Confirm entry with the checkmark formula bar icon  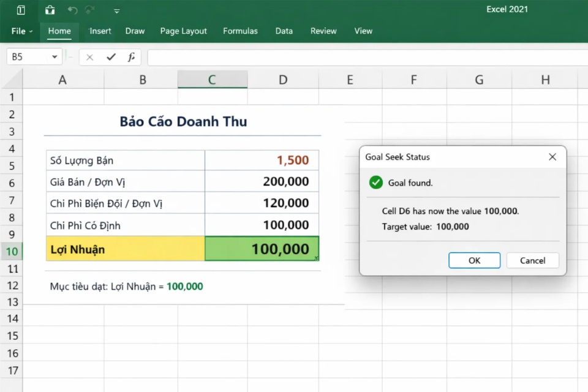pos(111,56)
